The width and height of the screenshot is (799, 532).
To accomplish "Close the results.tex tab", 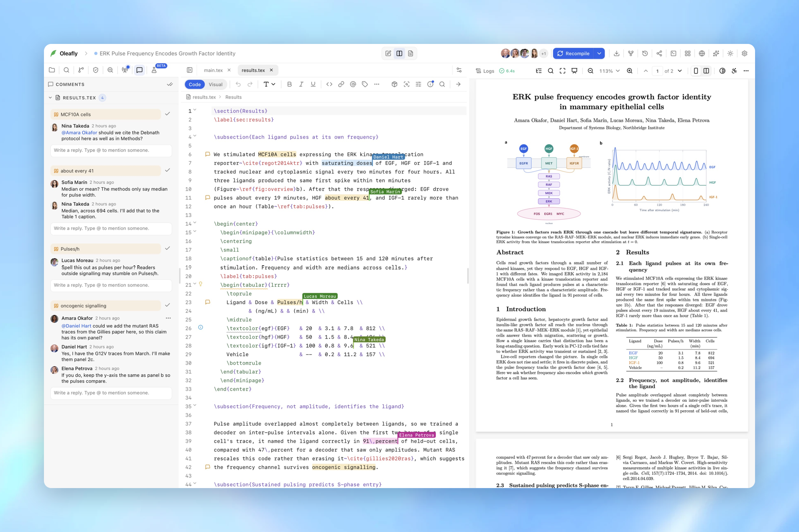I will (x=271, y=70).
